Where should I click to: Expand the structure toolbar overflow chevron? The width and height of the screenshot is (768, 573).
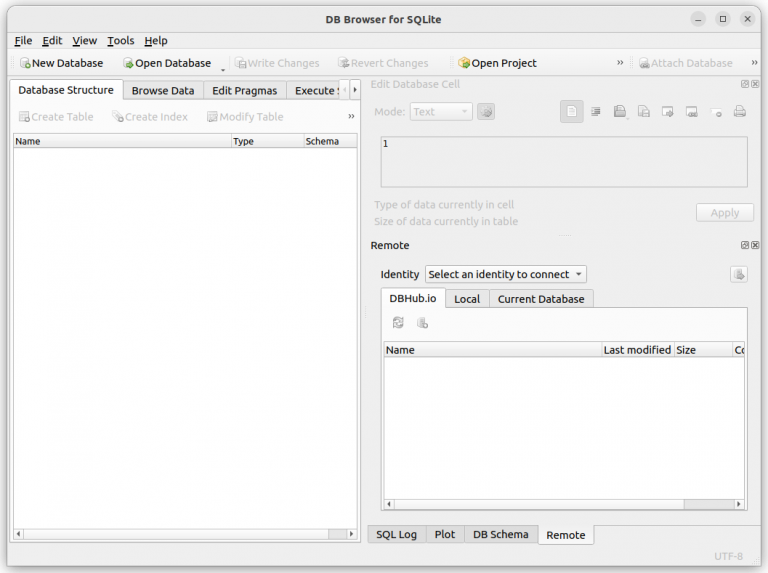[351, 117]
